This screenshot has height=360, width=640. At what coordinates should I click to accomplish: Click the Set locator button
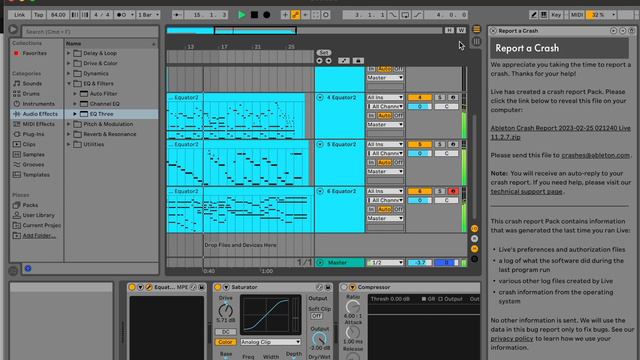pyautogui.click(x=324, y=53)
